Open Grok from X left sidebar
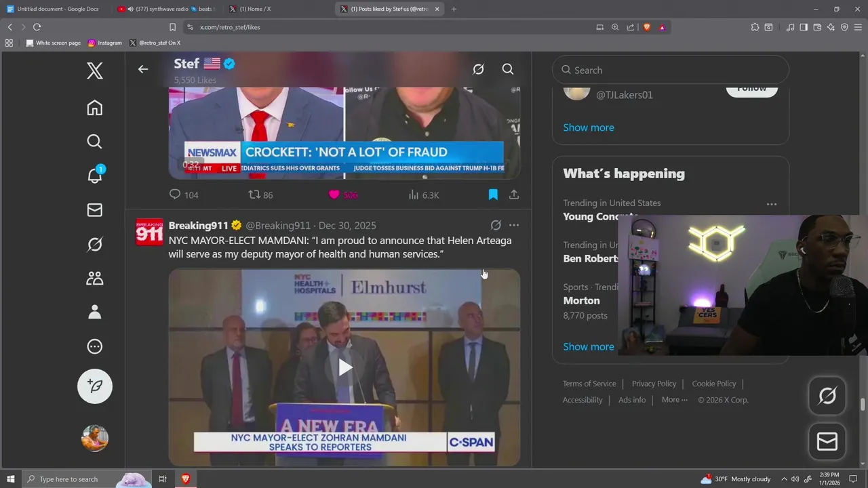868x488 pixels. [95, 244]
